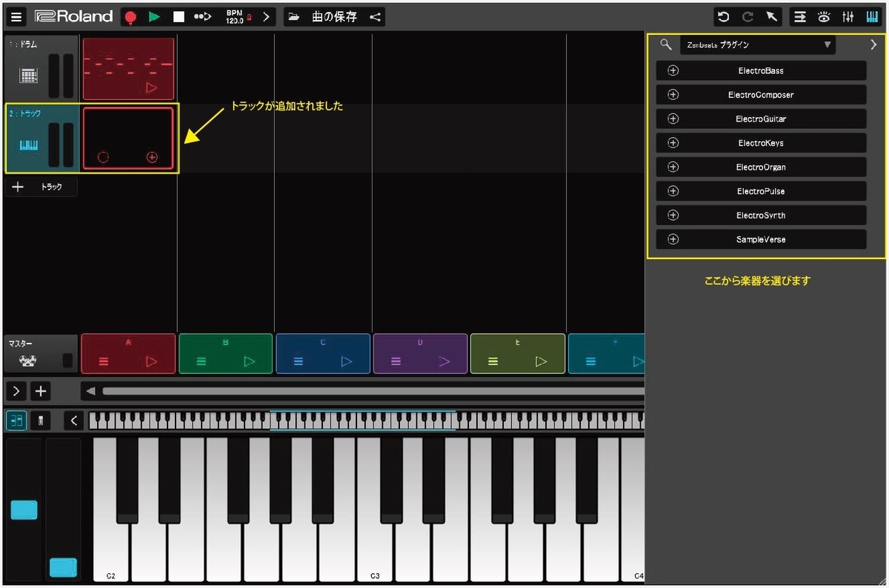Add ElectroSynth using its plus icon
Viewport: 889px width, 588px height.
tap(673, 216)
